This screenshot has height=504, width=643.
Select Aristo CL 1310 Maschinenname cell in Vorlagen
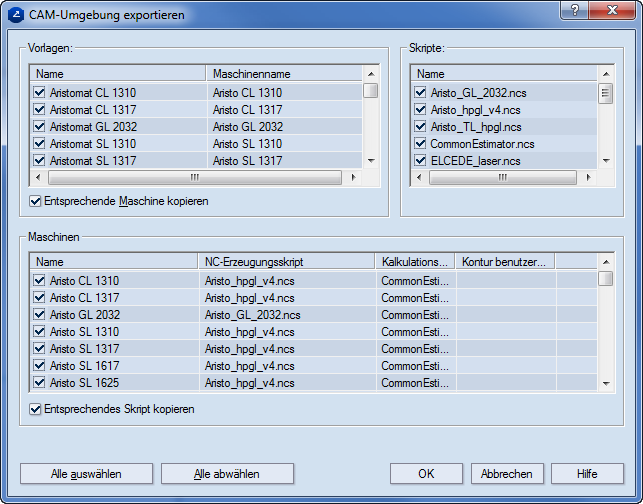[285, 93]
